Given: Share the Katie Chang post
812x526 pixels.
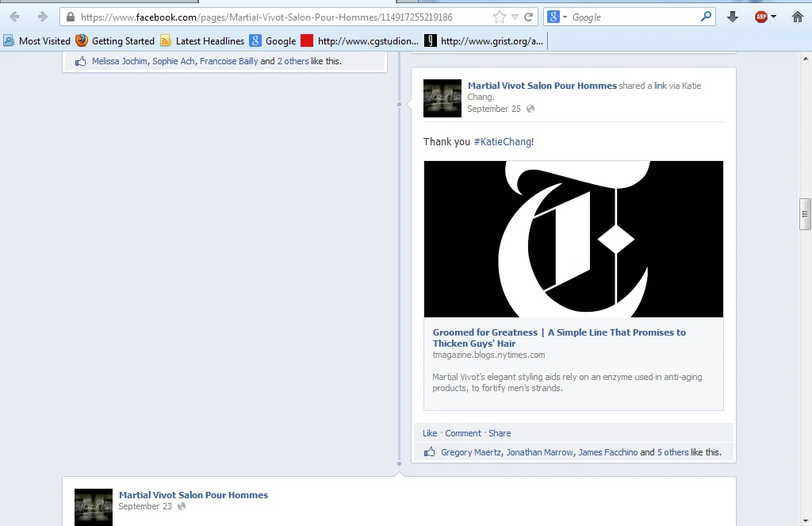Looking at the screenshot, I should [500, 433].
